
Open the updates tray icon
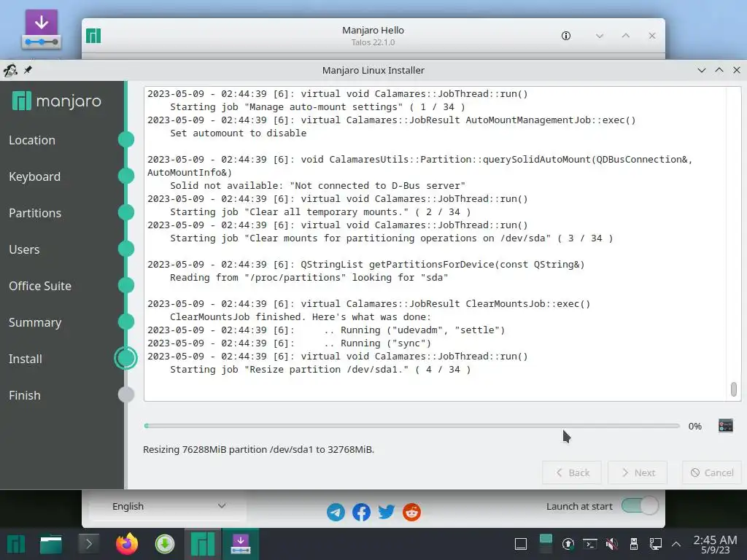click(x=568, y=544)
